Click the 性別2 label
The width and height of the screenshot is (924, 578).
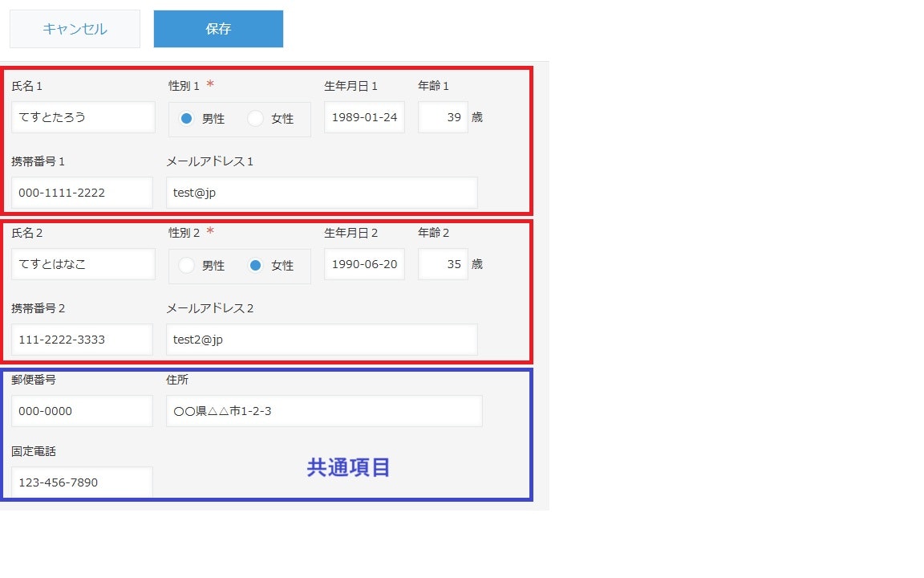(184, 233)
